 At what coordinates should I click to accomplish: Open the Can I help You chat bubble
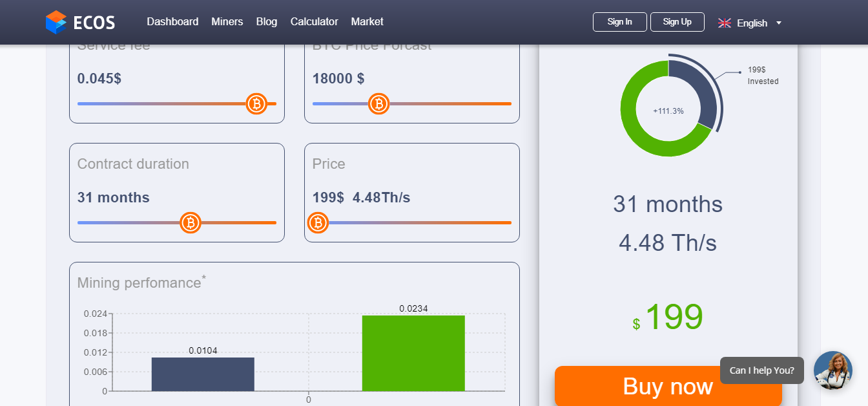click(x=762, y=370)
